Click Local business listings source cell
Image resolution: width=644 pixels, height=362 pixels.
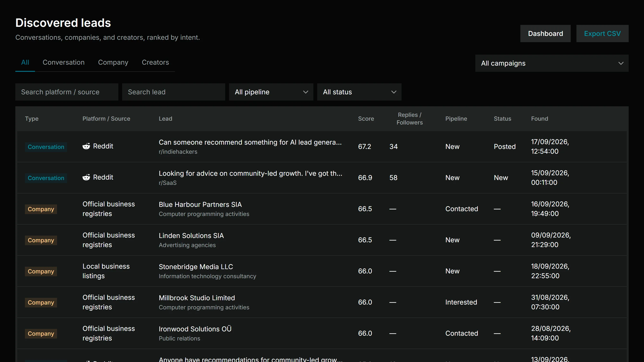pyautogui.click(x=106, y=271)
